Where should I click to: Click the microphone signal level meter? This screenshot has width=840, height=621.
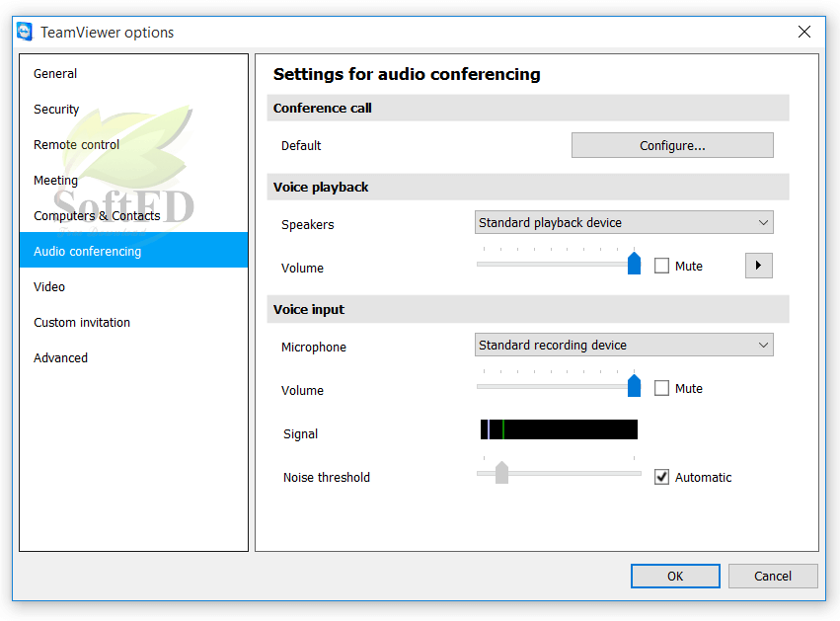click(x=559, y=429)
